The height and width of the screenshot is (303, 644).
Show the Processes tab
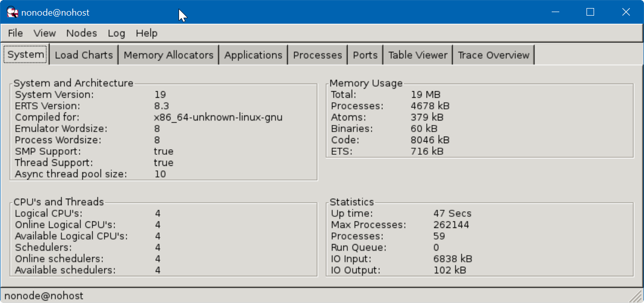coord(317,55)
